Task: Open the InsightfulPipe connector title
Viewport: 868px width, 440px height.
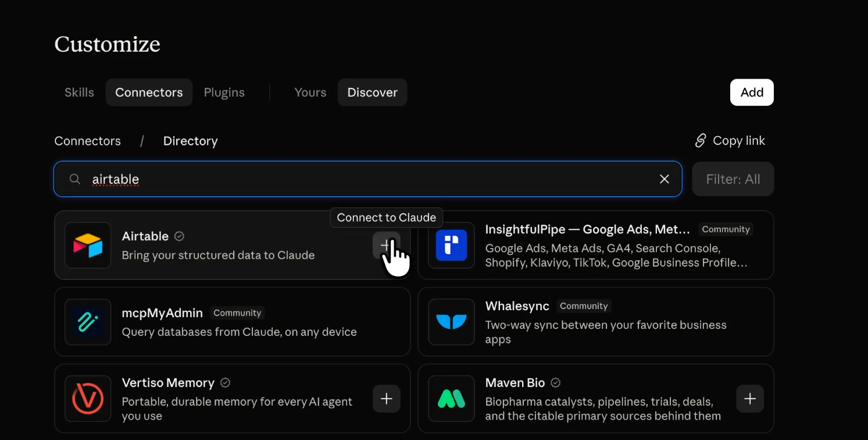Action: click(588, 229)
